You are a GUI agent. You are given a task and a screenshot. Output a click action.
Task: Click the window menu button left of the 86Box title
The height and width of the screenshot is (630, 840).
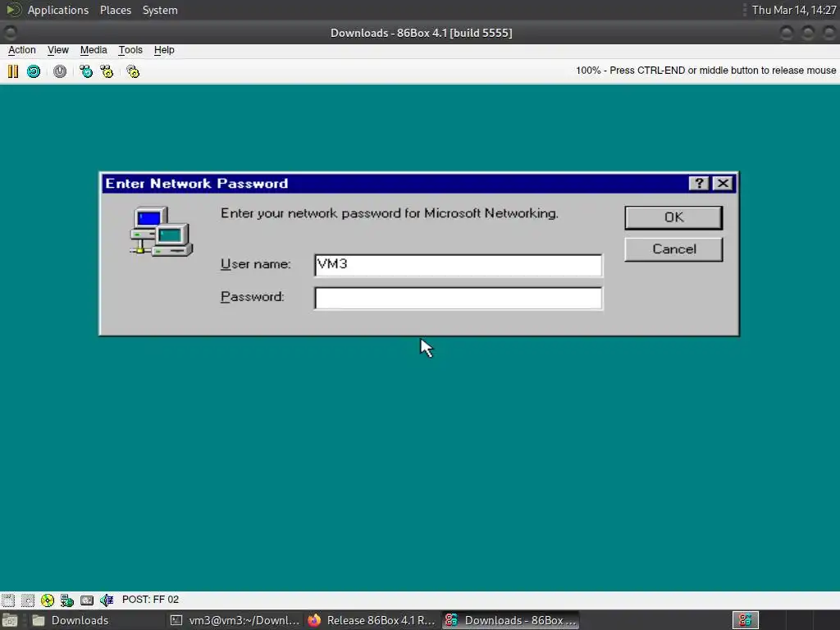[10, 33]
